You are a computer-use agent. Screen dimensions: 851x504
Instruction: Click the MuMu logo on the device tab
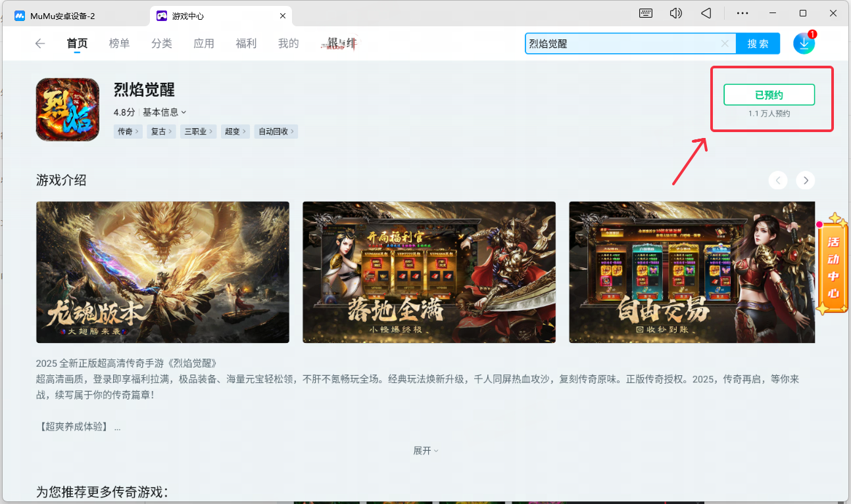pyautogui.click(x=18, y=15)
